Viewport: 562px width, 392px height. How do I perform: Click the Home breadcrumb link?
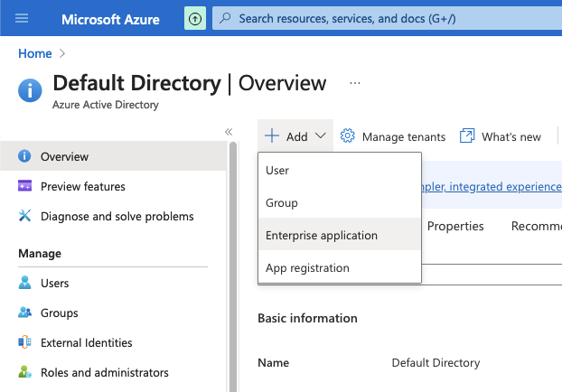click(x=35, y=53)
